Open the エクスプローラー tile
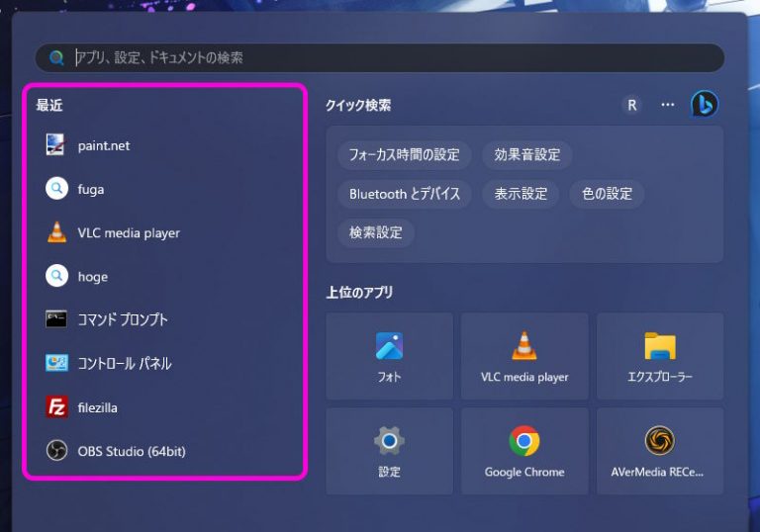The image size is (760, 532). pos(660,356)
